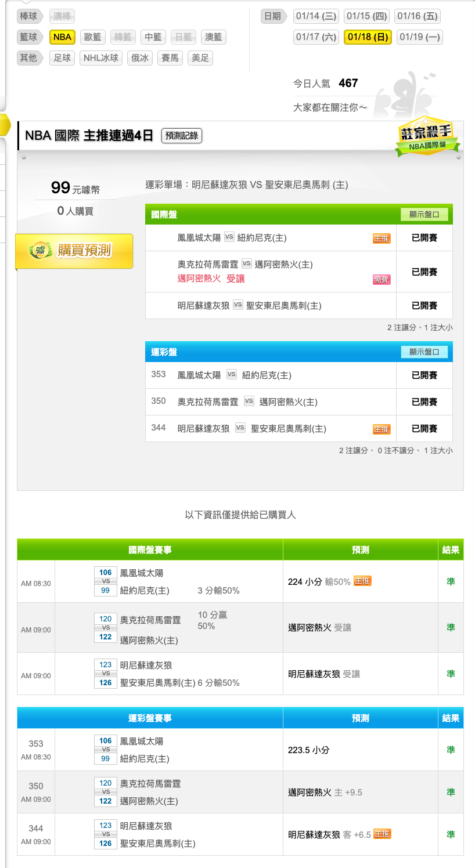Click VS icon in 鳳凰城太陽 international row

tap(229, 237)
